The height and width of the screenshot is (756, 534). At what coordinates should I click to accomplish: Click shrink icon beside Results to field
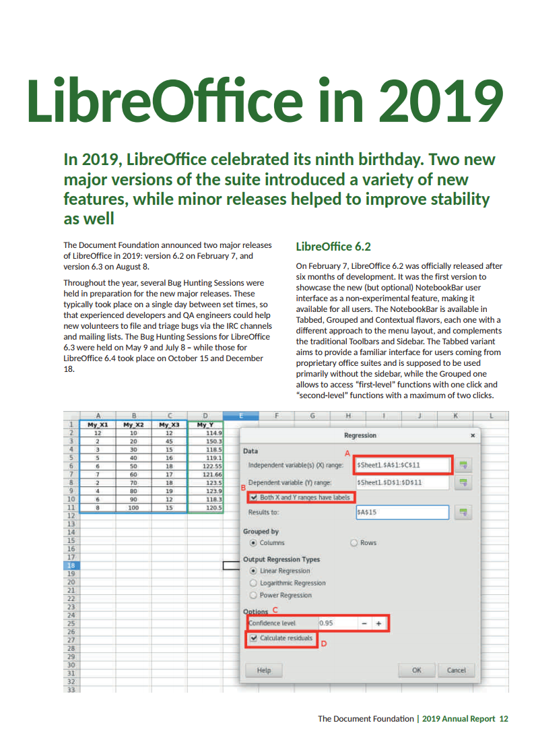[x=463, y=513]
